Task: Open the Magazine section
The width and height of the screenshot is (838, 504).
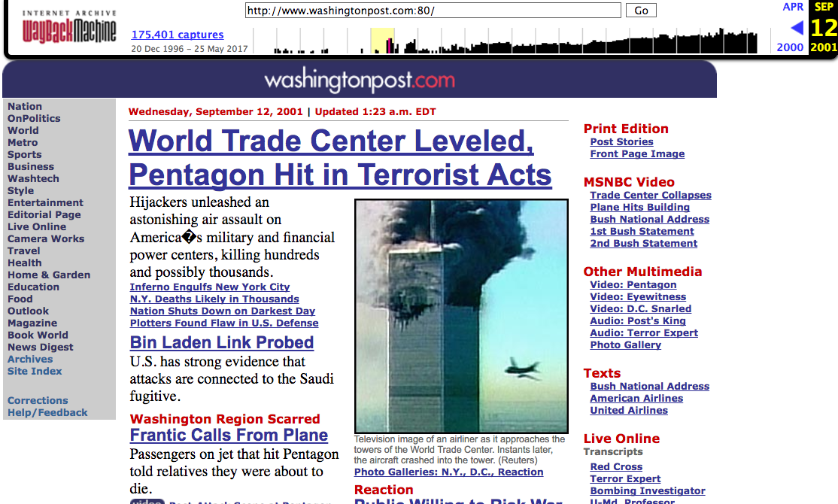Action: 32,323
